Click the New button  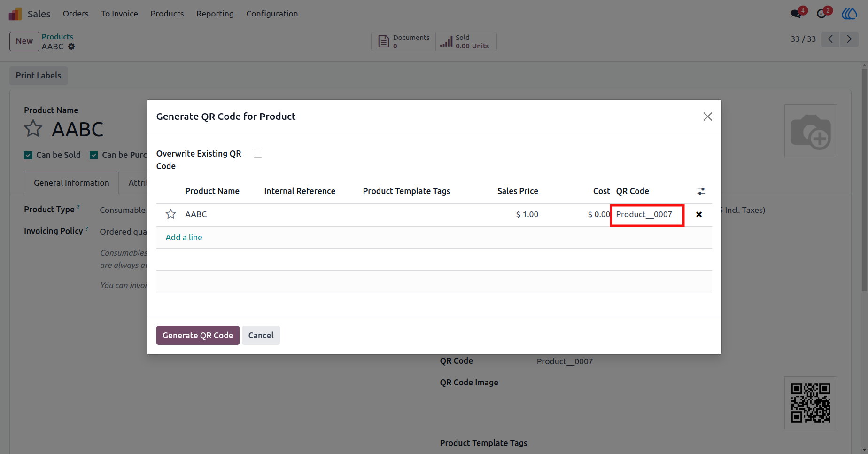point(24,41)
